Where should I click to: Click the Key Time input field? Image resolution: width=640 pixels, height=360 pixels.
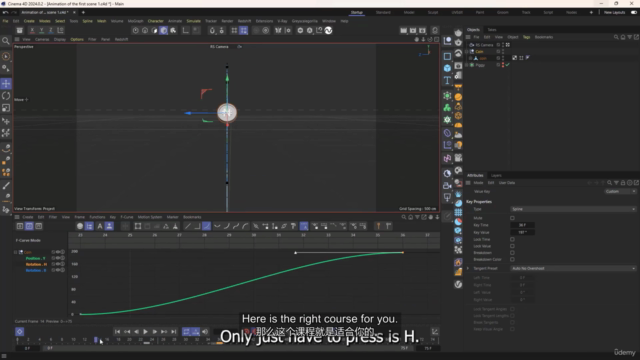pyautogui.click(x=523, y=225)
